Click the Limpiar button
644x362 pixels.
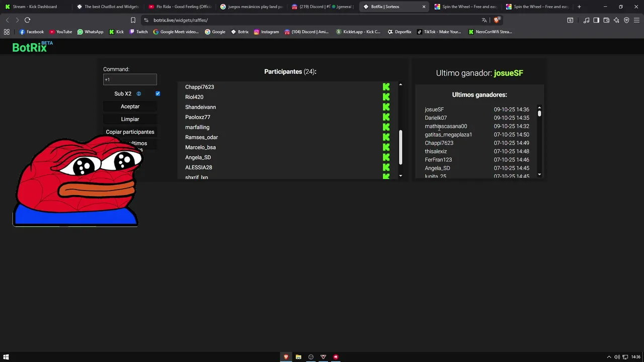tap(130, 119)
